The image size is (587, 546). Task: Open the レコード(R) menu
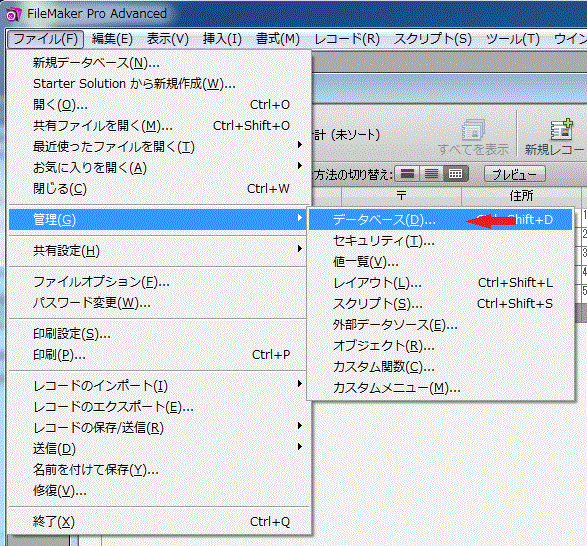(x=347, y=39)
